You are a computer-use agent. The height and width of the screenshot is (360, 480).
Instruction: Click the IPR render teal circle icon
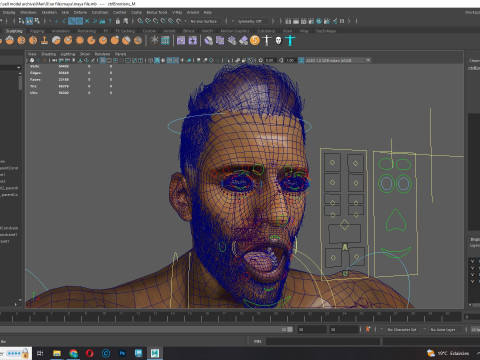[x=319, y=21]
